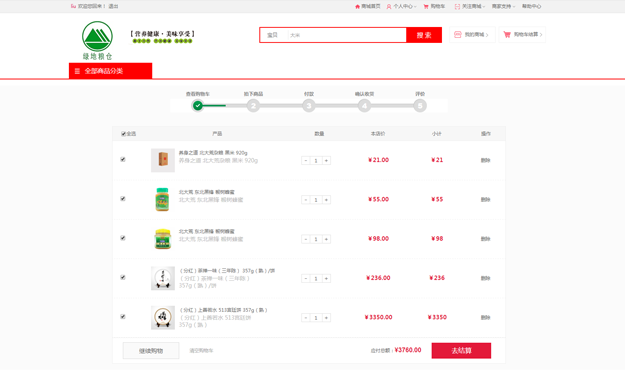Click the green mountain store logo
The image size is (625, 390).
pyautogui.click(x=97, y=40)
